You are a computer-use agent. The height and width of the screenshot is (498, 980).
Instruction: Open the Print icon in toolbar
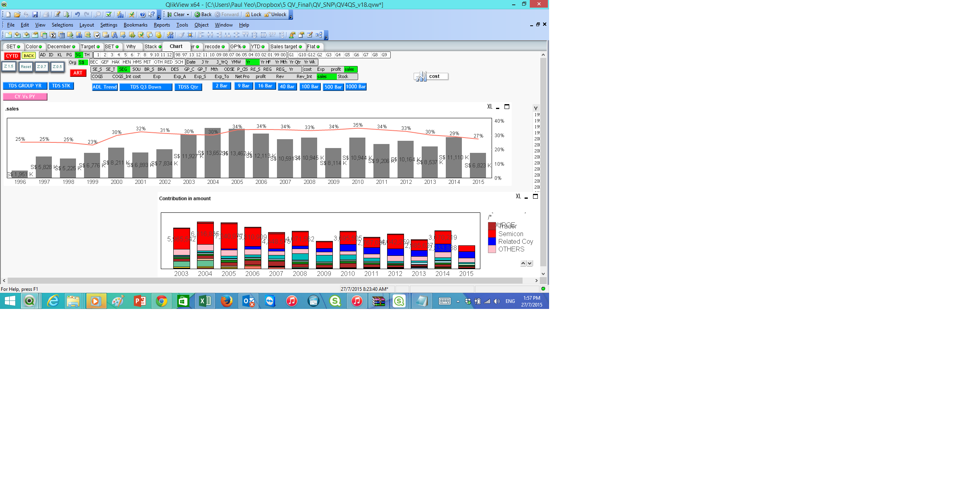pos(46,14)
